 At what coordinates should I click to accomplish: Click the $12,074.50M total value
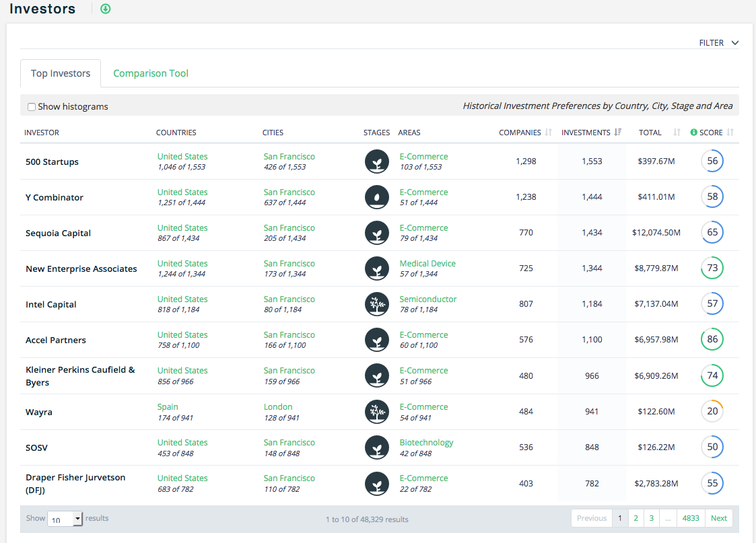[656, 232]
